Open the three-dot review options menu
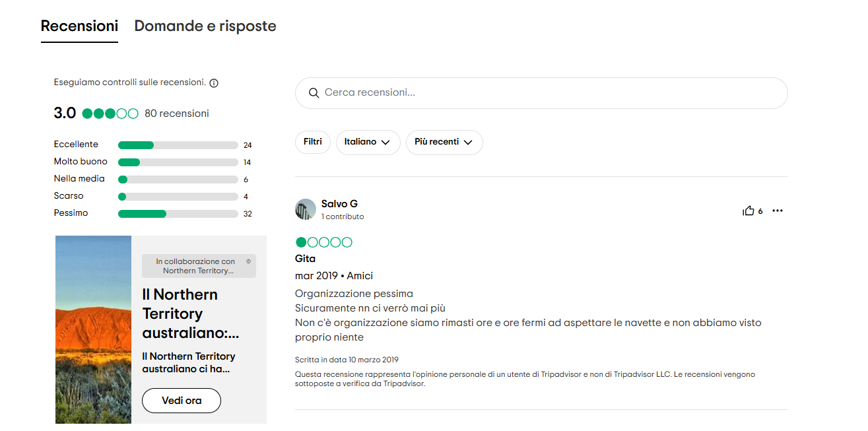Image resolution: width=868 pixels, height=431 pixels. [778, 211]
